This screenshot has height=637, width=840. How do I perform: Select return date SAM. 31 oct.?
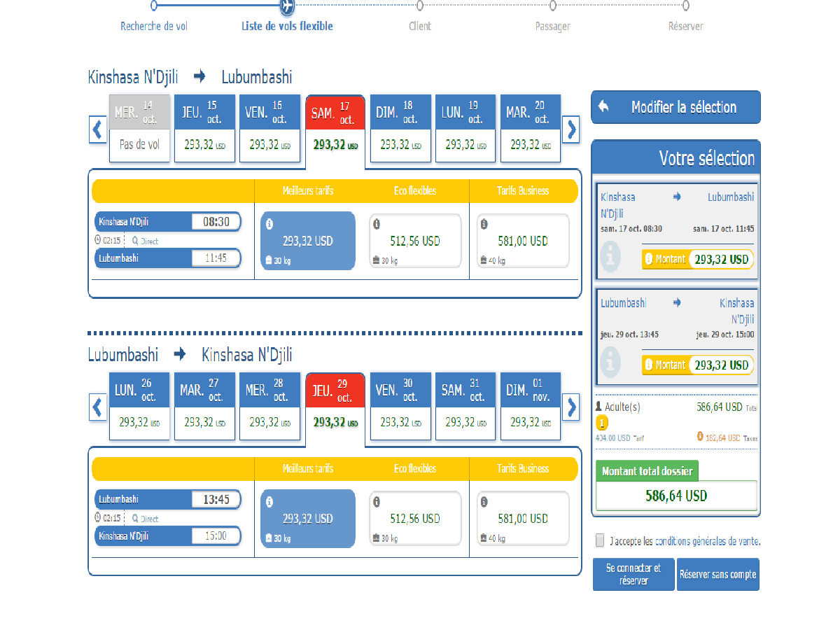click(465, 407)
